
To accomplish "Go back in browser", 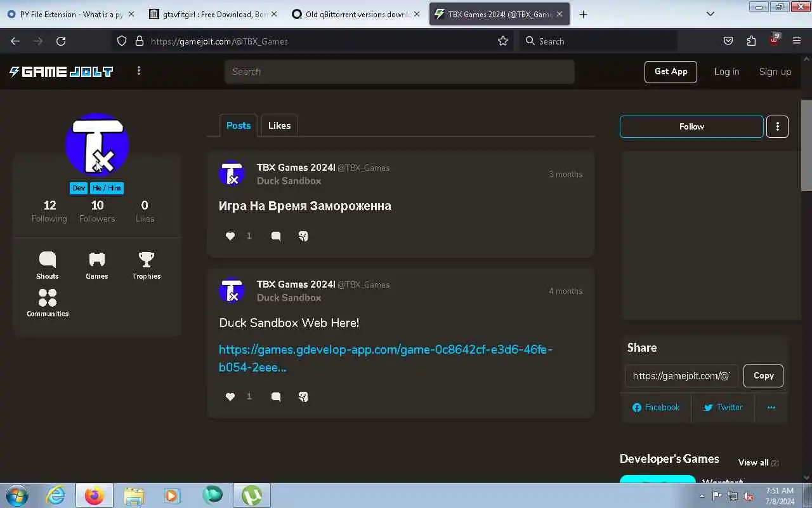I will pyautogui.click(x=15, y=41).
